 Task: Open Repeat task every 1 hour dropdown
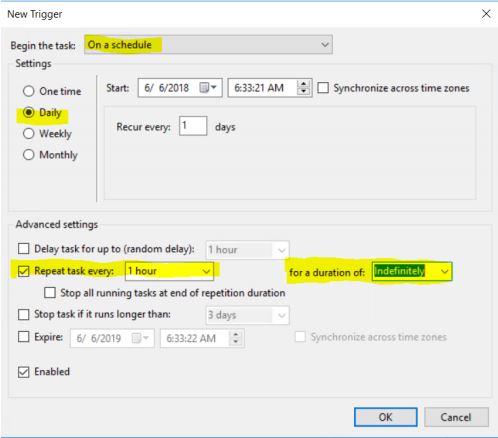click(x=169, y=271)
